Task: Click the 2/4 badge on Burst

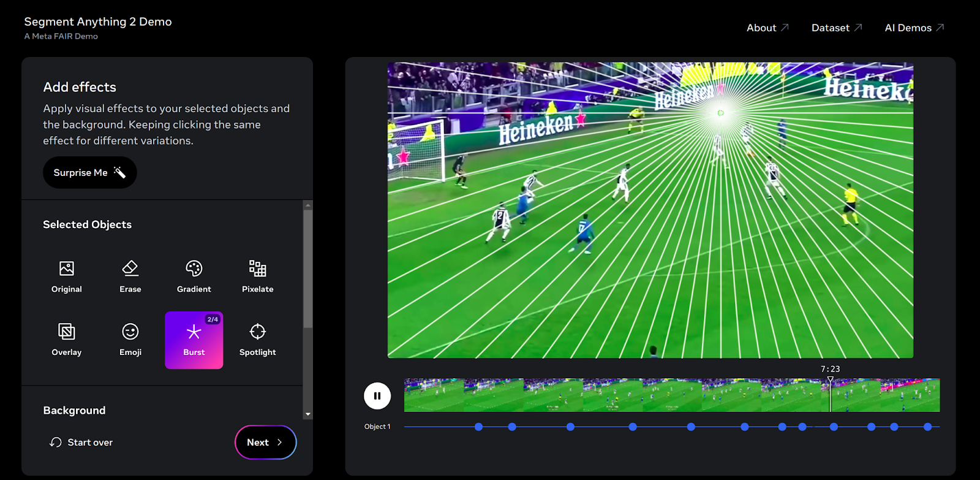Action: (x=213, y=319)
